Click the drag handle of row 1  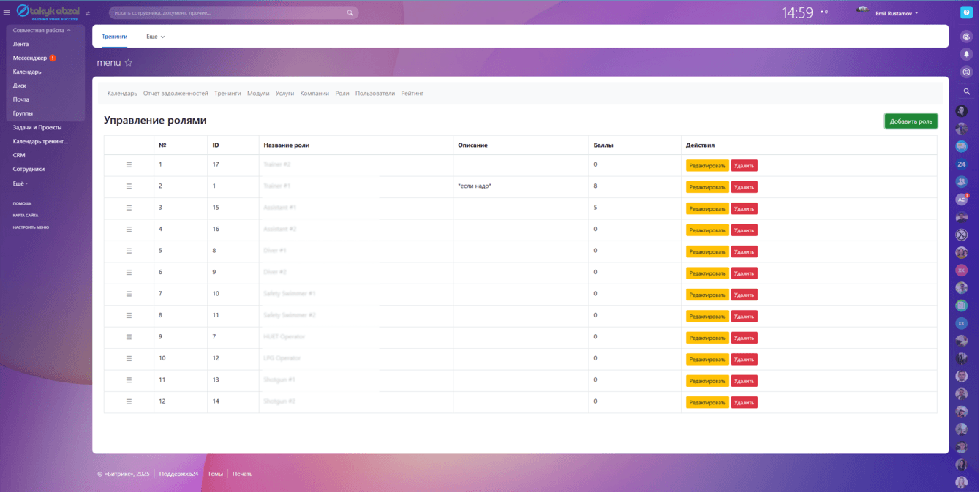coord(129,165)
